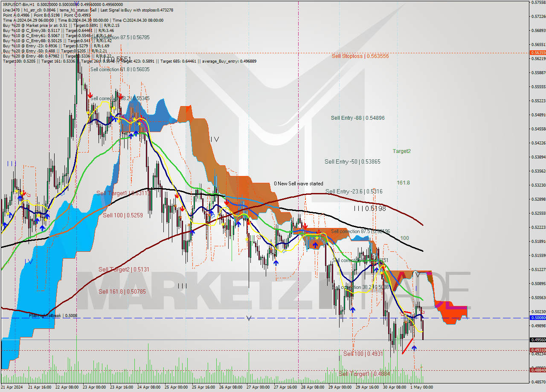Click 'Sell correction 87.5 | 0.56785' label

(x=120, y=37)
